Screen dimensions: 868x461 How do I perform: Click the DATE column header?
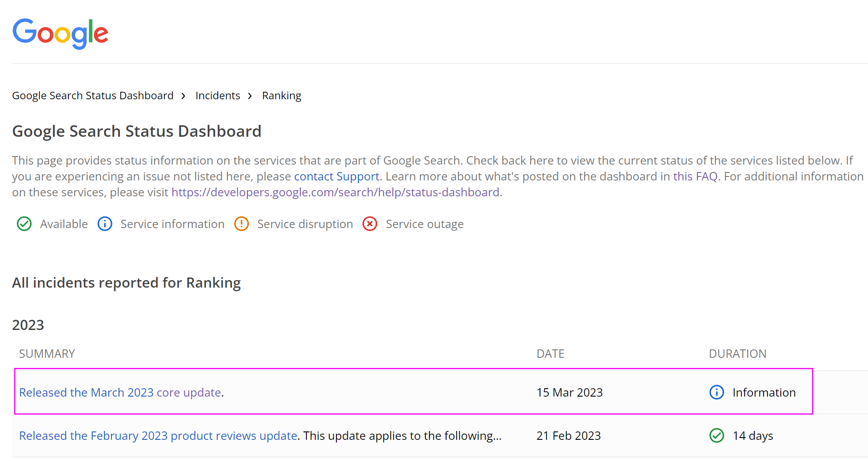550,354
